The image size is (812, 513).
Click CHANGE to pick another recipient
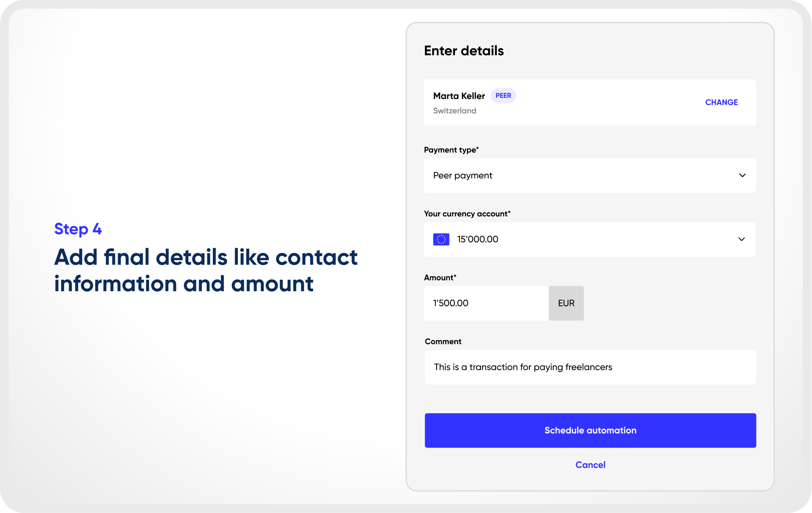[x=721, y=102]
